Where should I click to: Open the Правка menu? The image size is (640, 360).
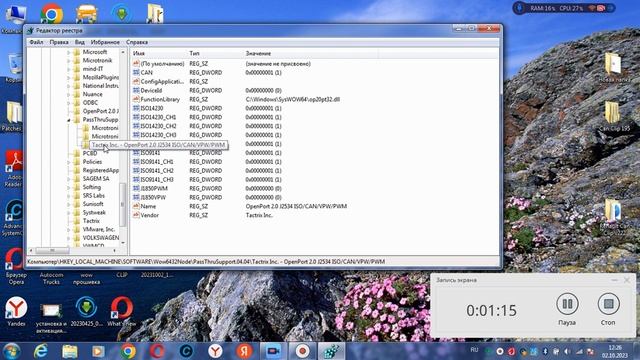59,42
